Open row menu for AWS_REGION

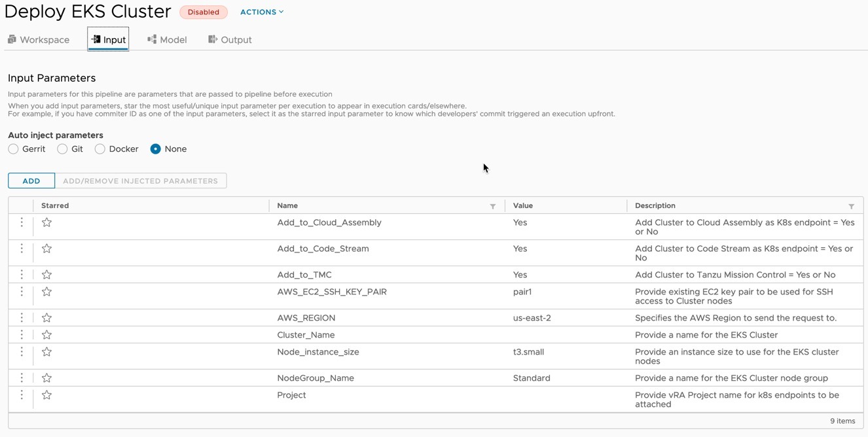pyautogui.click(x=22, y=318)
